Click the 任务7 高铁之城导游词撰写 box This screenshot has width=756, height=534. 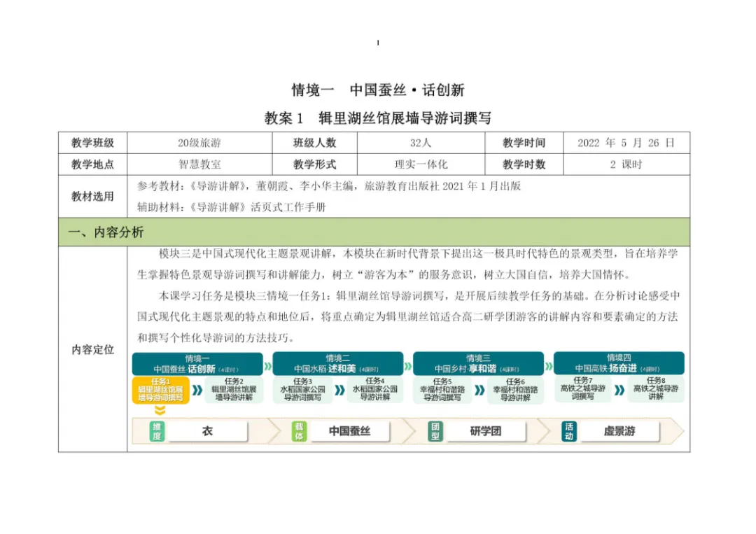tap(583, 389)
